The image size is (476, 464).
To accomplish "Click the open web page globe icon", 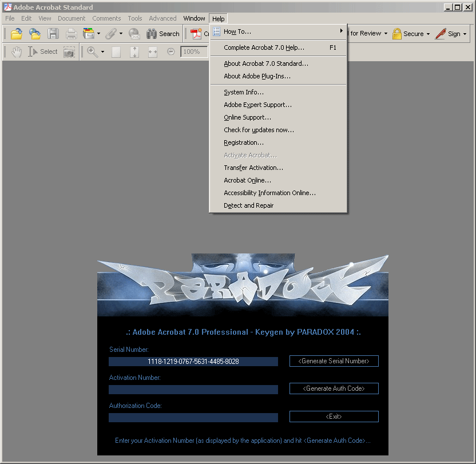I will pyautogui.click(x=34, y=34).
